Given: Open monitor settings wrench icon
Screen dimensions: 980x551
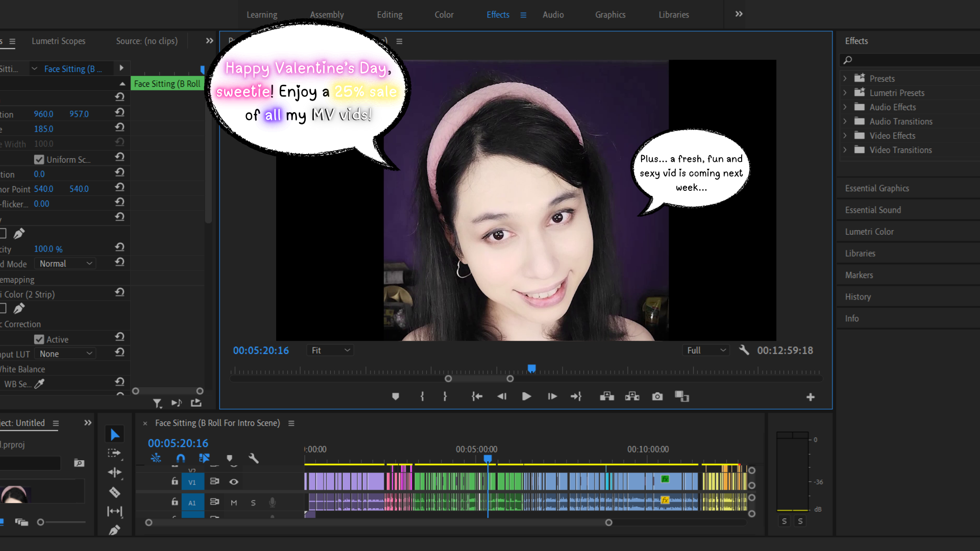Looking at the screenshot, I should click(x=744, y=350).
